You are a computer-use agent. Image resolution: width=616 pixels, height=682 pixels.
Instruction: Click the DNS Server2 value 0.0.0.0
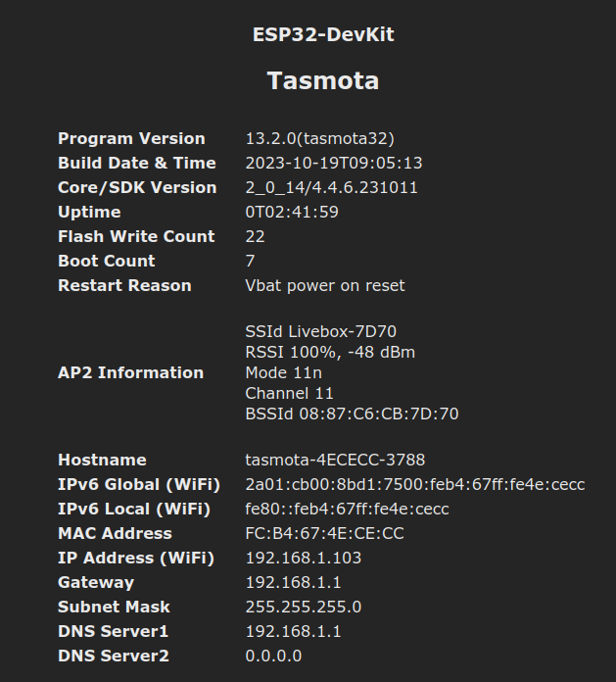tap(273, 656)
